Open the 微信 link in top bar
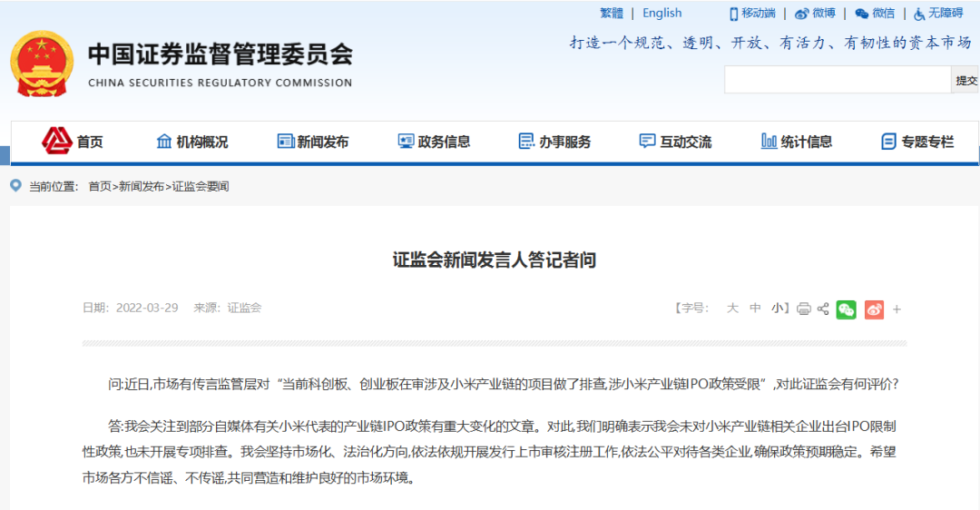 coord(875,13)
